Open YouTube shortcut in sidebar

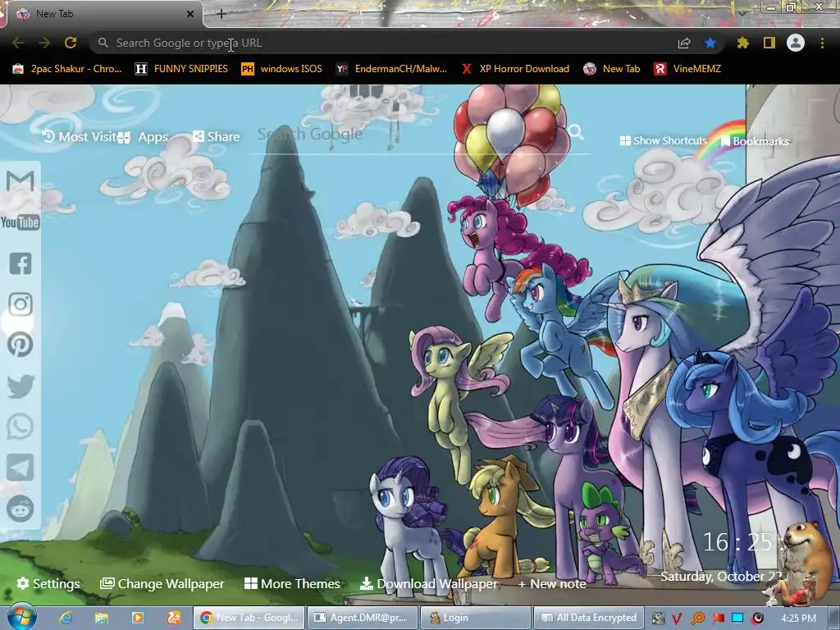(x=21, y=222)
